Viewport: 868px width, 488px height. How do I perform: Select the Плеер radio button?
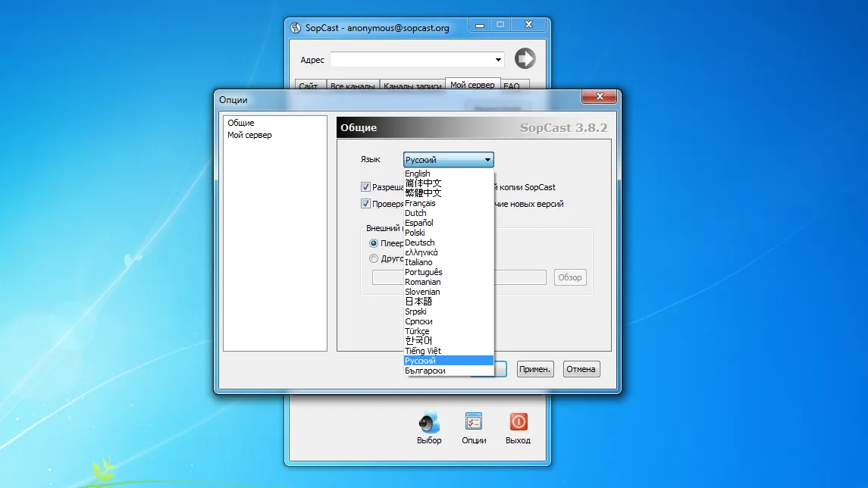pos(374,243)
